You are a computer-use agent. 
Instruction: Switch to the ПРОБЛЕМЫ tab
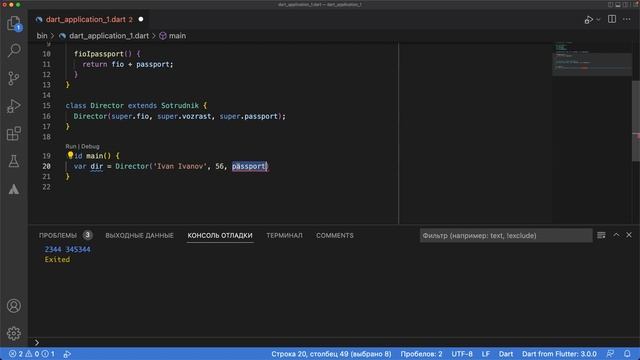coord(58,236)
